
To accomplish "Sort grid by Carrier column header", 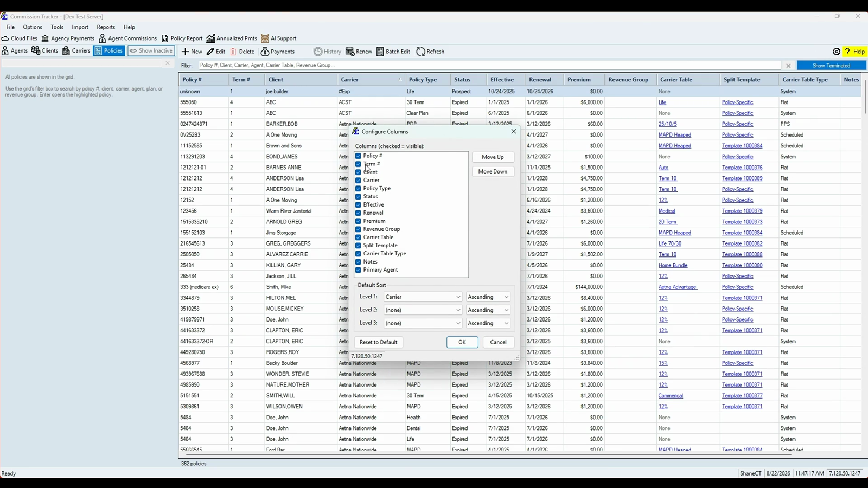I will click(x=371, y=80).
